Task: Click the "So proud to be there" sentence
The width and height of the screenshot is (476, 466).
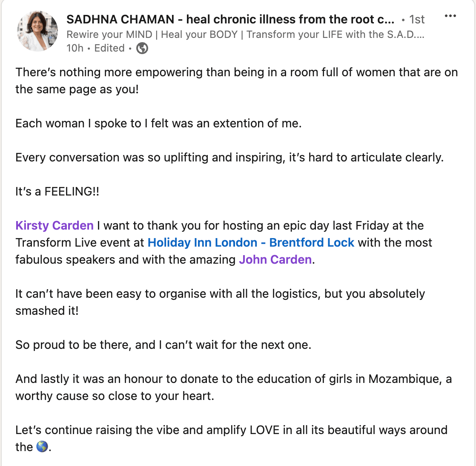Action: point(163,345)
